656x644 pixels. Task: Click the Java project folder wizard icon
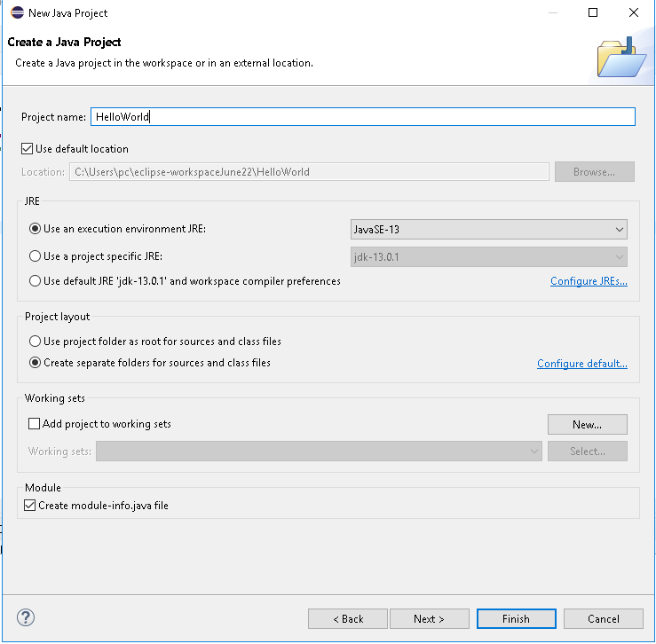click(621, 58)
